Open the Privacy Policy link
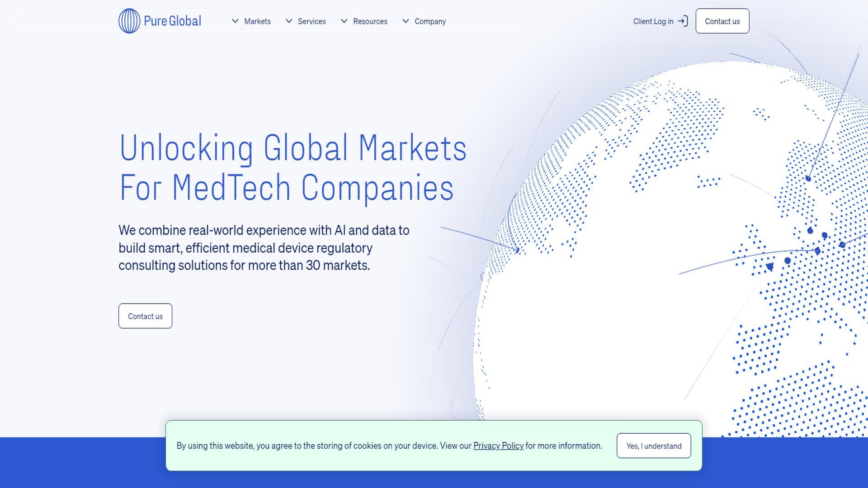The height and width of the screenshot is (488, 868). (498, 446)
